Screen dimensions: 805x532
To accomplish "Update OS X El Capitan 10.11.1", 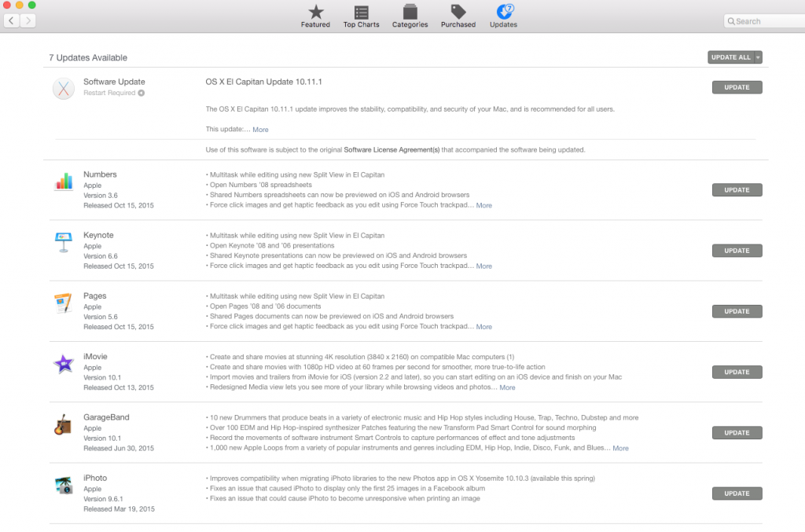I will pos(737,87).
